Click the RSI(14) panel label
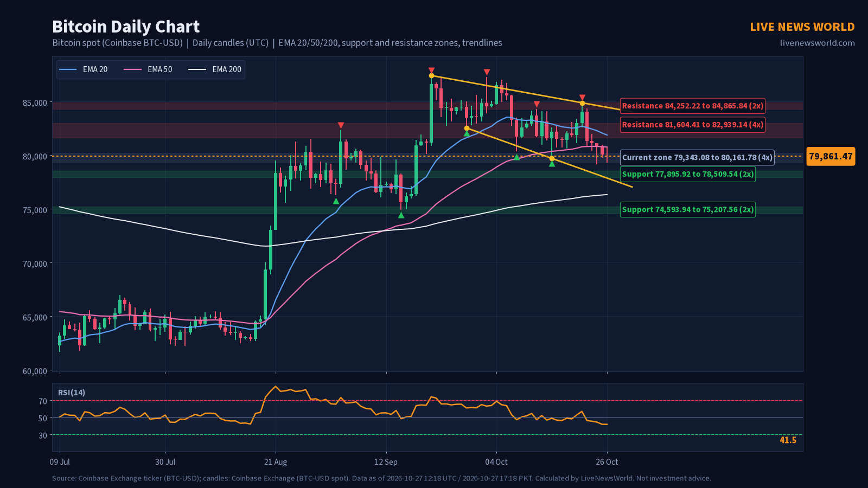868x488 pixels. click(x=72, y=393)
